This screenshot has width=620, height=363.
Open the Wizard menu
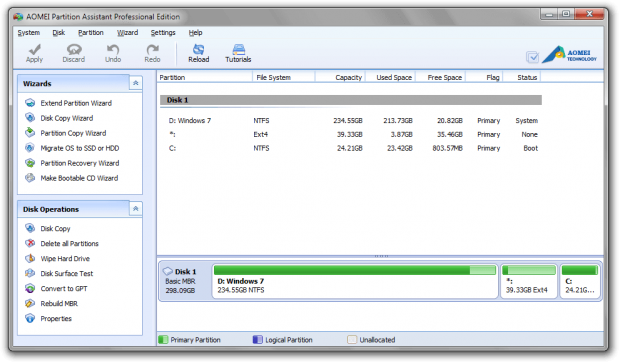click(x=127, y=32)
